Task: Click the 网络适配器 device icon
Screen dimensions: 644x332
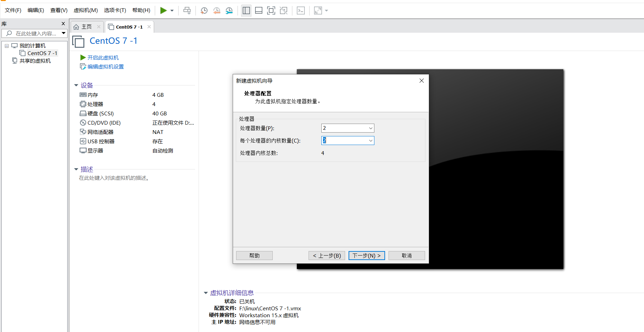Action: pos(83,132)
